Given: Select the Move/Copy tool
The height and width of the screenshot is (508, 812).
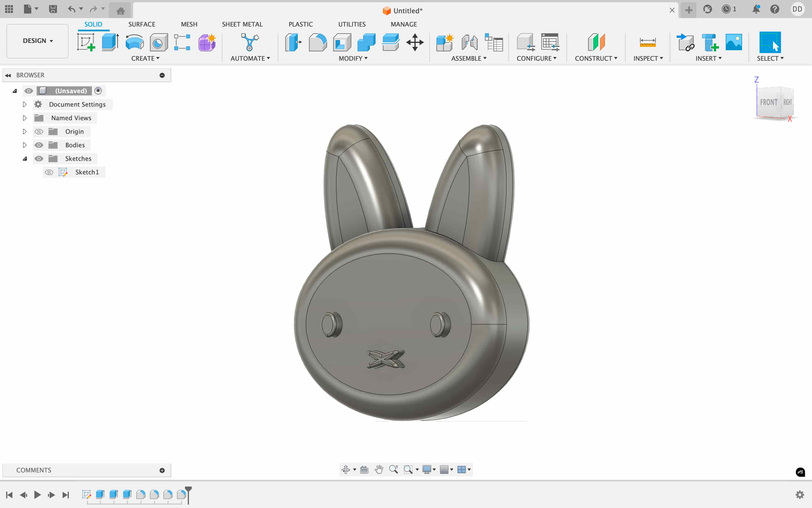Looking at the screenshot, I should 415,42.
